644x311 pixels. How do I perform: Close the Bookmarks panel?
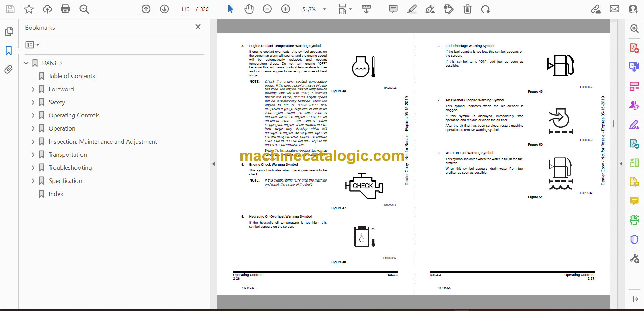(x=198, y=27)
